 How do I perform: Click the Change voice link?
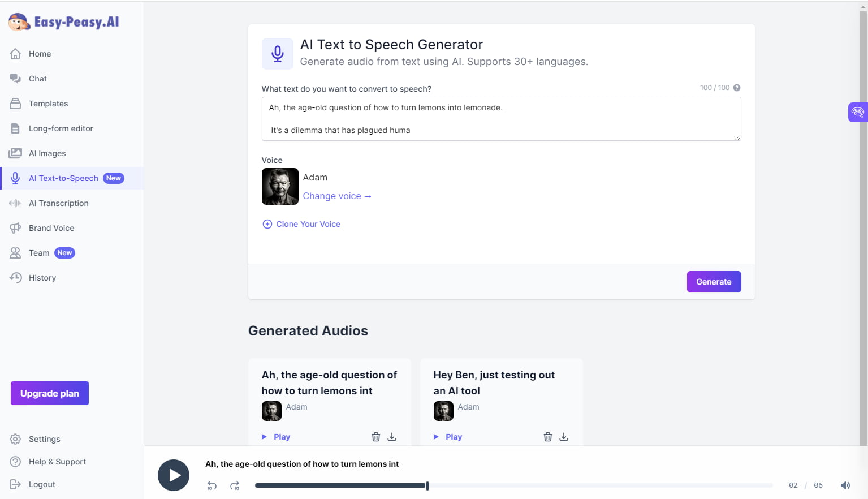(x=337, y=196)
